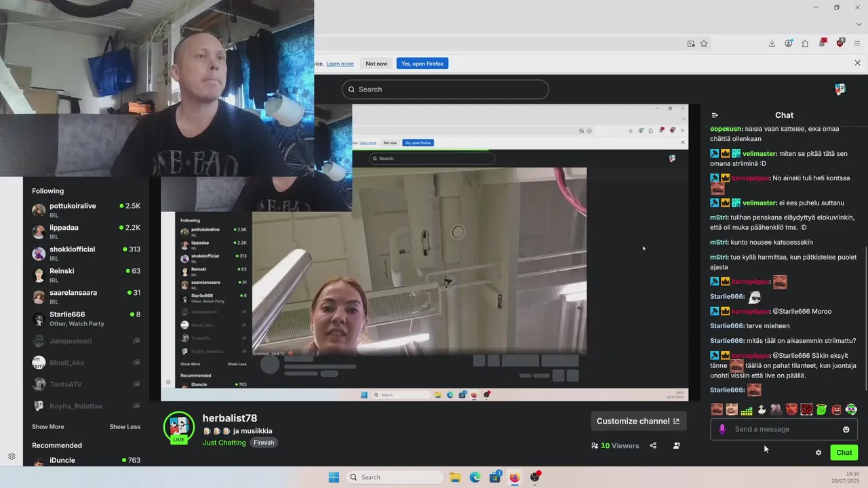Click the 10 Viewers count
The width and height of the screenshot is (868, 488).
[615, 446]
